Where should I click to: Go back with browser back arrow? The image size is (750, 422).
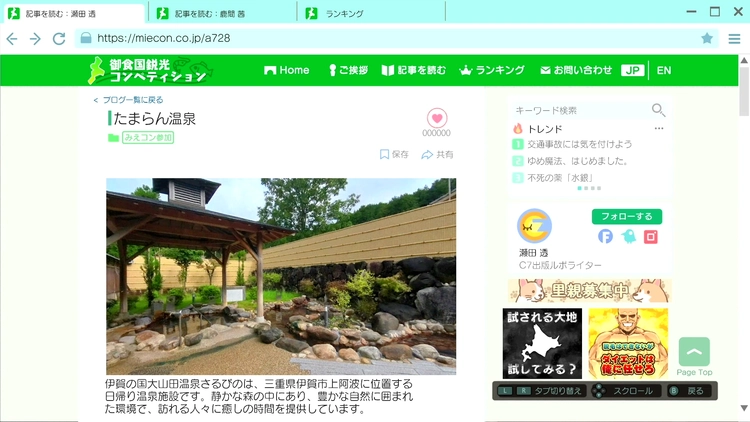click(x=12, y=38)
